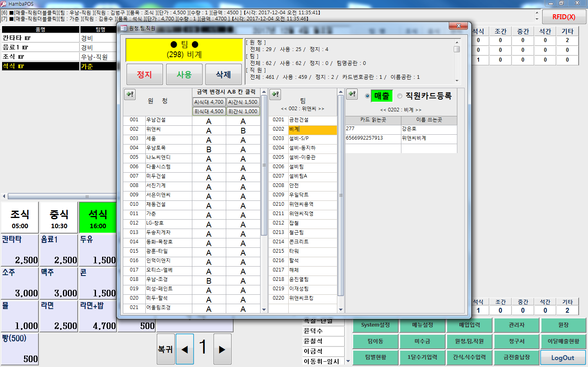The image size is (588, 367).
Task: Add 라면+밥 4,700 product
Action: coord(98,316)
